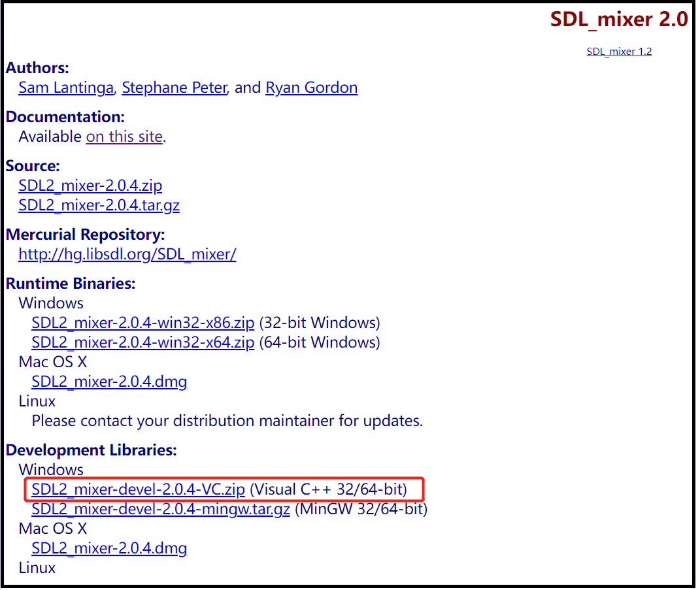Click the Sam Lantinga author link
Viewport: 700px width, 590px height.
[x=65, y=87]
